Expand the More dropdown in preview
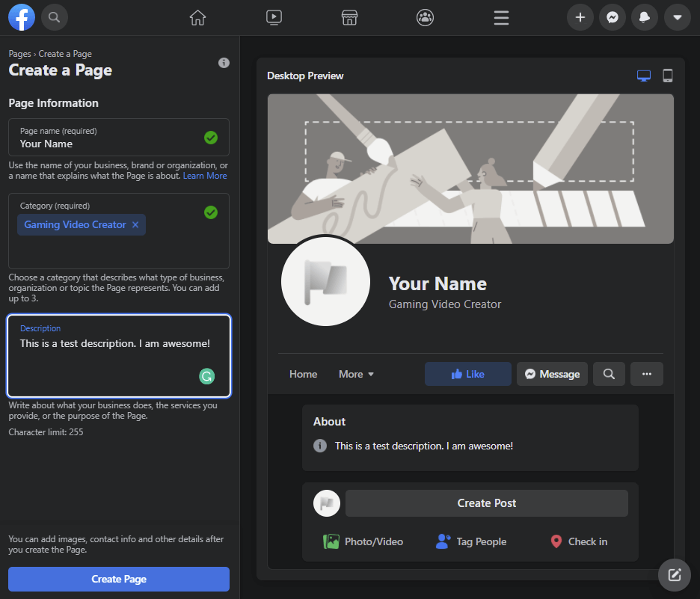700x599 pixels. pyautogui.click(x=356, y=374)
